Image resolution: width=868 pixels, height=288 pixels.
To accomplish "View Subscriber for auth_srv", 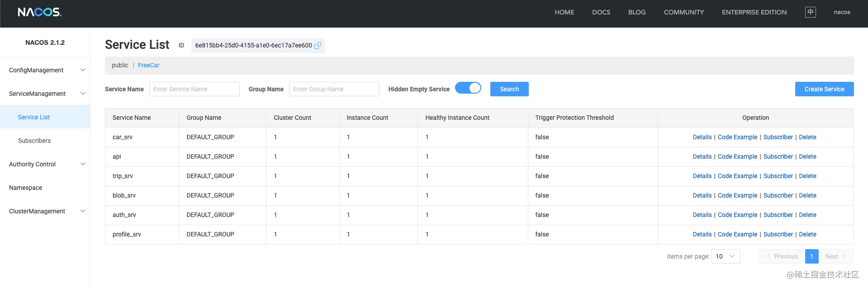I will point(778,215).
